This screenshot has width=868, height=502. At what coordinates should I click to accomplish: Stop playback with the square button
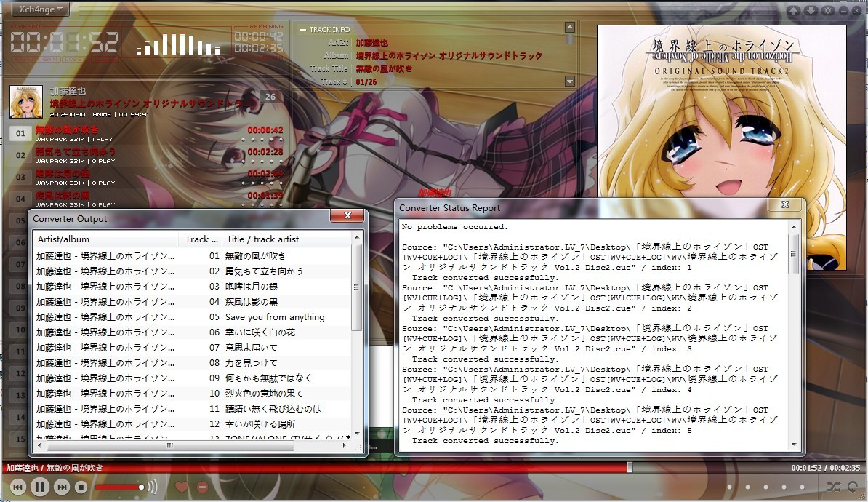(81, 487)
